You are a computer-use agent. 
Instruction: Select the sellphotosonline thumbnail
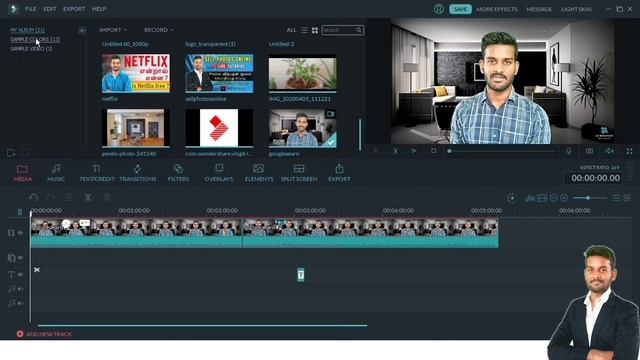[219, 73]
